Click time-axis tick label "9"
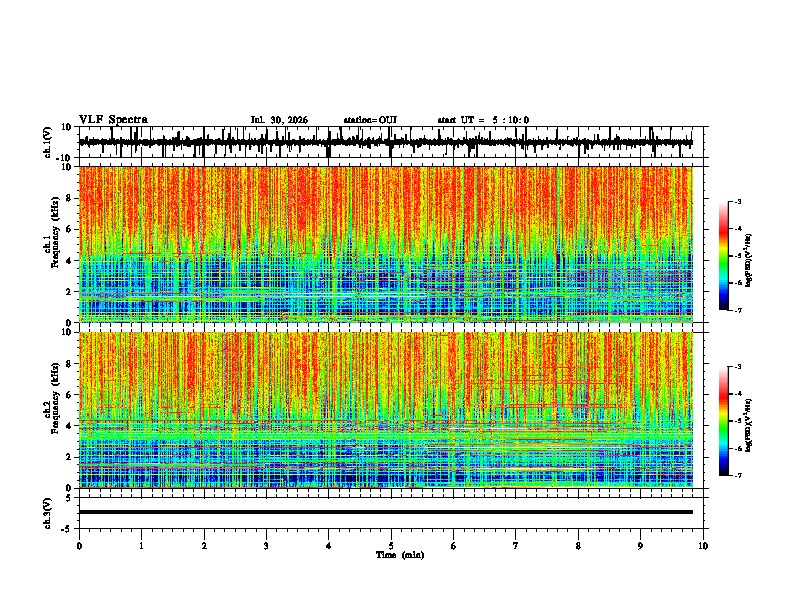792x612 pixels. click(640, 546)
